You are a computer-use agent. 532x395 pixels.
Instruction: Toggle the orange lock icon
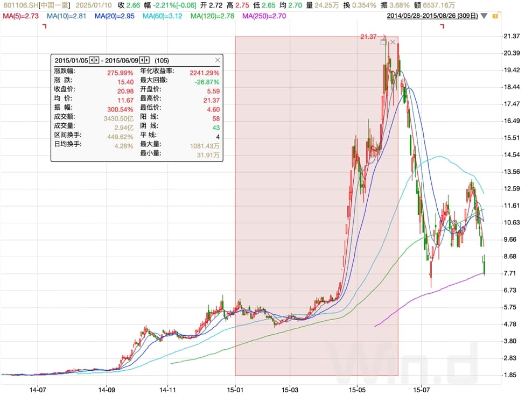(495, 16)
